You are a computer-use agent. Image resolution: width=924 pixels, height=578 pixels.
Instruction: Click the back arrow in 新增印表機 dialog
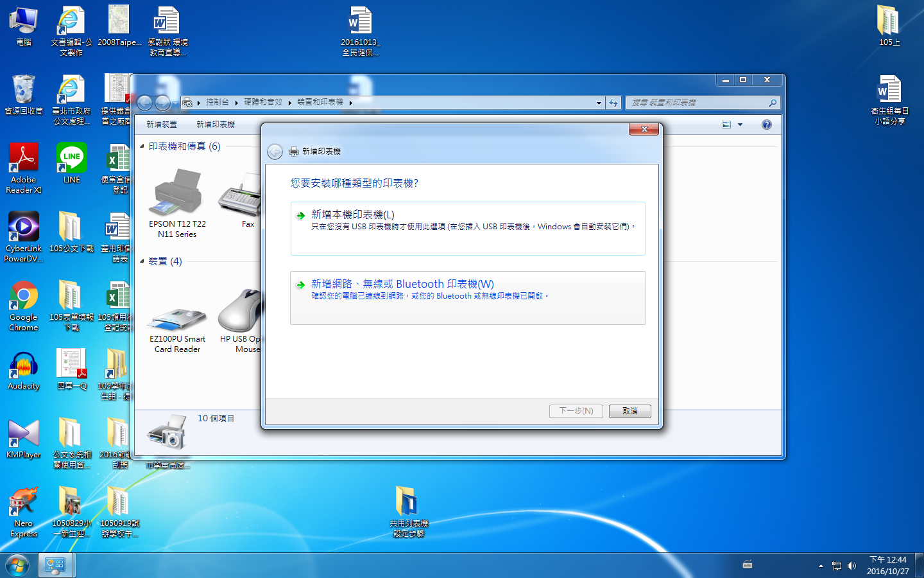pyautogui.click(x=275, y=152)
